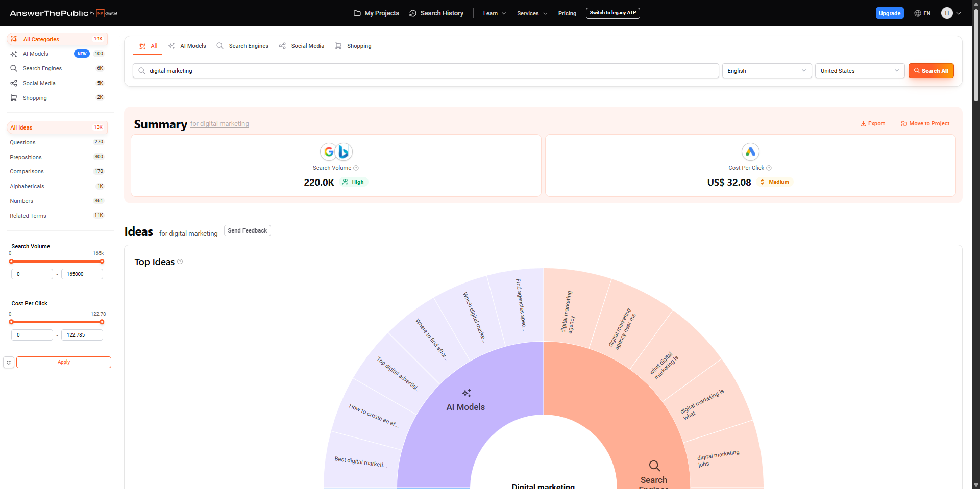Switch to the Search Engines tab

coord(242,46)
